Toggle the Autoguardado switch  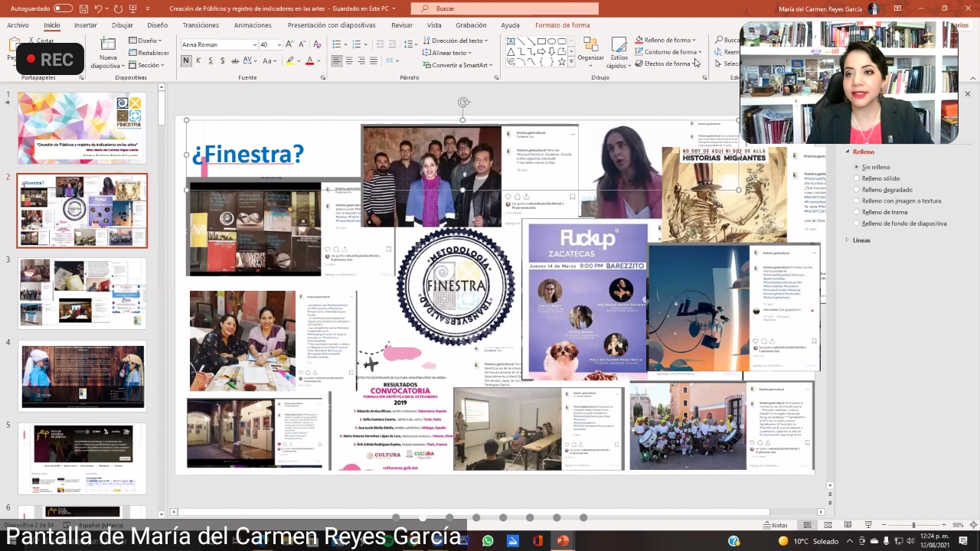63,8
